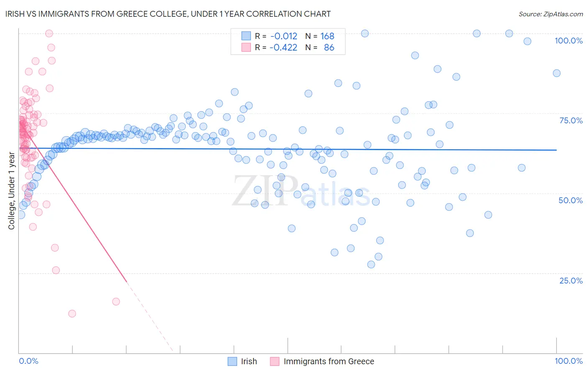Click the Irish blue legend swatch
Screen dimensions: 588x373
click(233, 361)
